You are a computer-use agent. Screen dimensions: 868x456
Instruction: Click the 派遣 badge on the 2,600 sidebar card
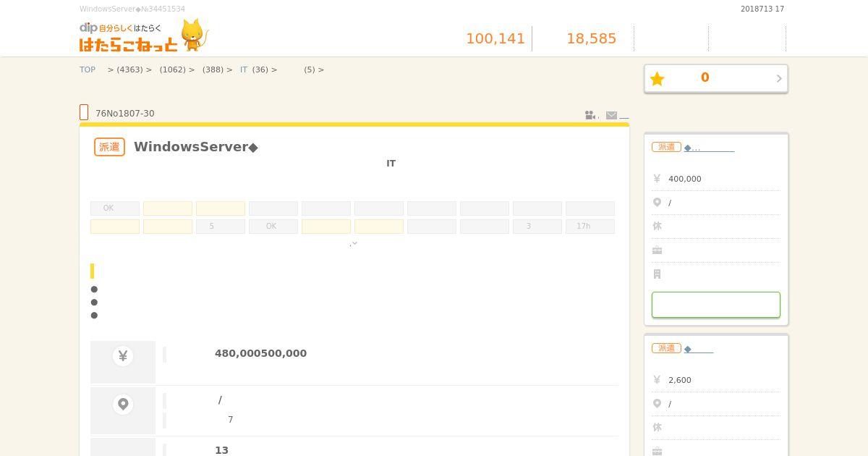tap(666, 348)
